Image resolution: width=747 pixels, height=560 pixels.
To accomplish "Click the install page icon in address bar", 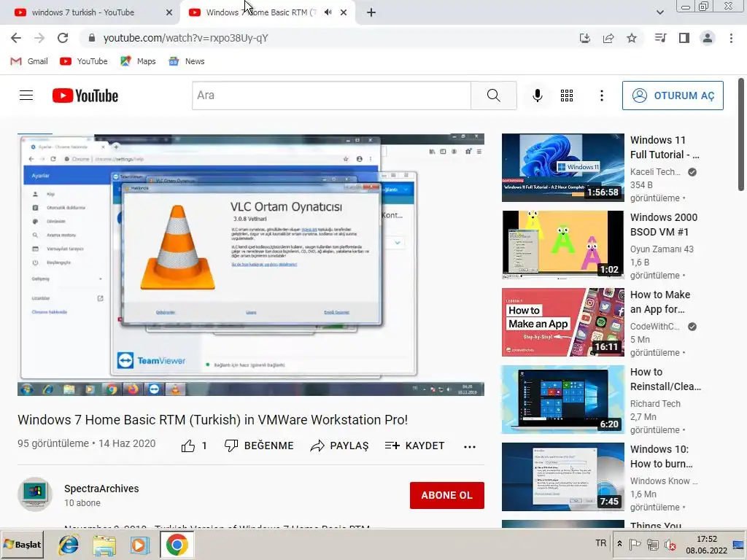I will pyautogui.click(x=584, y=38).
